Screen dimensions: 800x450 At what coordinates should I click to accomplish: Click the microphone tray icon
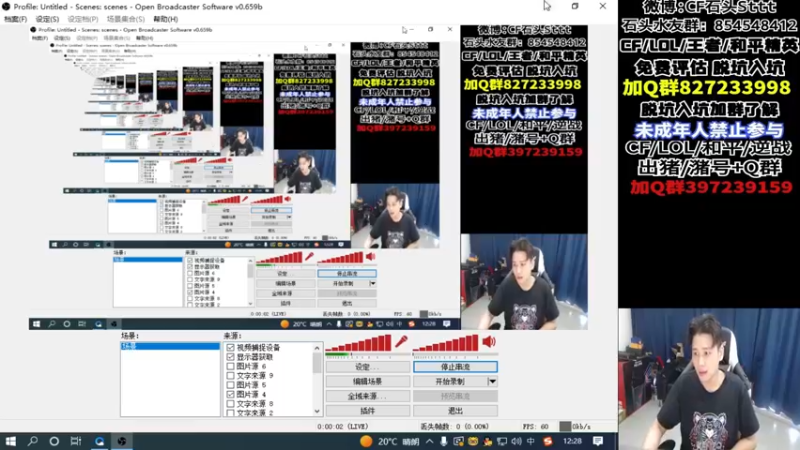tap(443, 441)
